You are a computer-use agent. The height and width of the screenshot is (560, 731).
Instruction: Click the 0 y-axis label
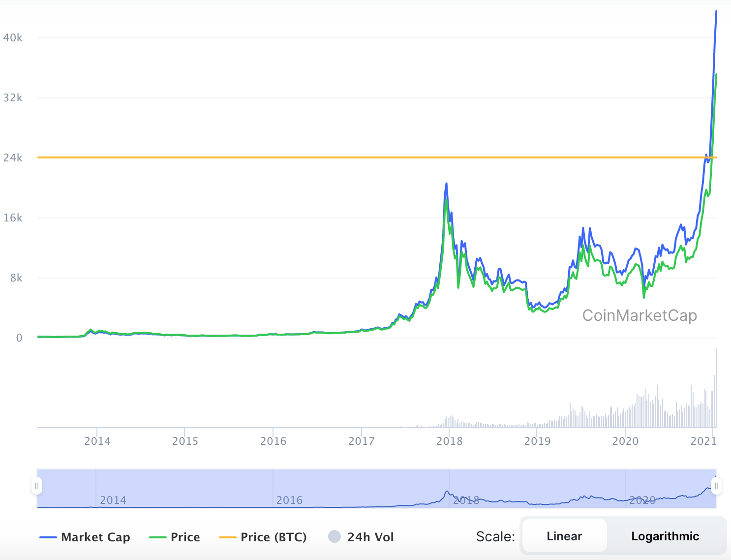tap(19, 338)
